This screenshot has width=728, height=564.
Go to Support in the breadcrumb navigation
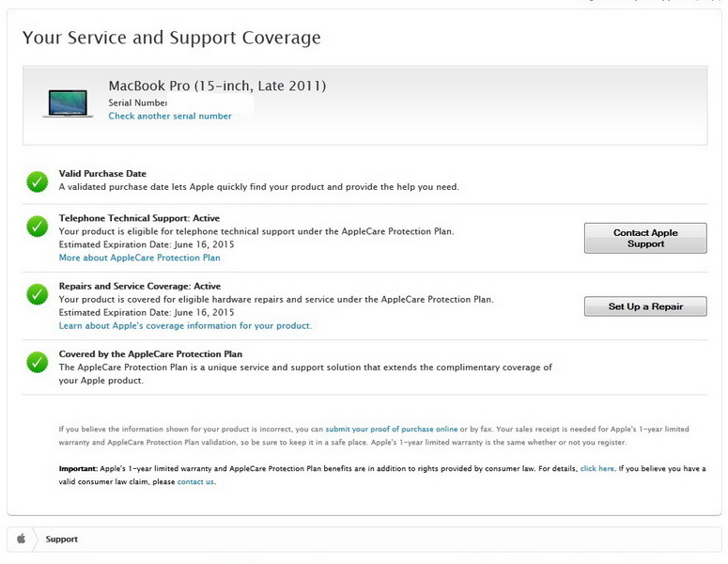[62, 540]
